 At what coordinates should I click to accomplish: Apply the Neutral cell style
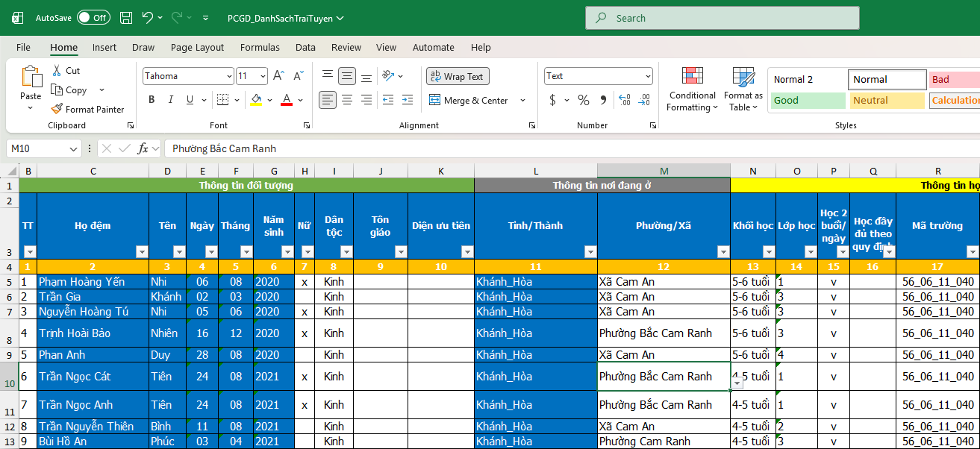tap(887, 100)
